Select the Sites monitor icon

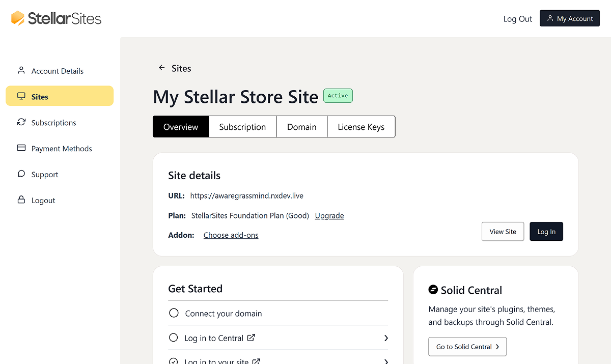click(21, 95)
